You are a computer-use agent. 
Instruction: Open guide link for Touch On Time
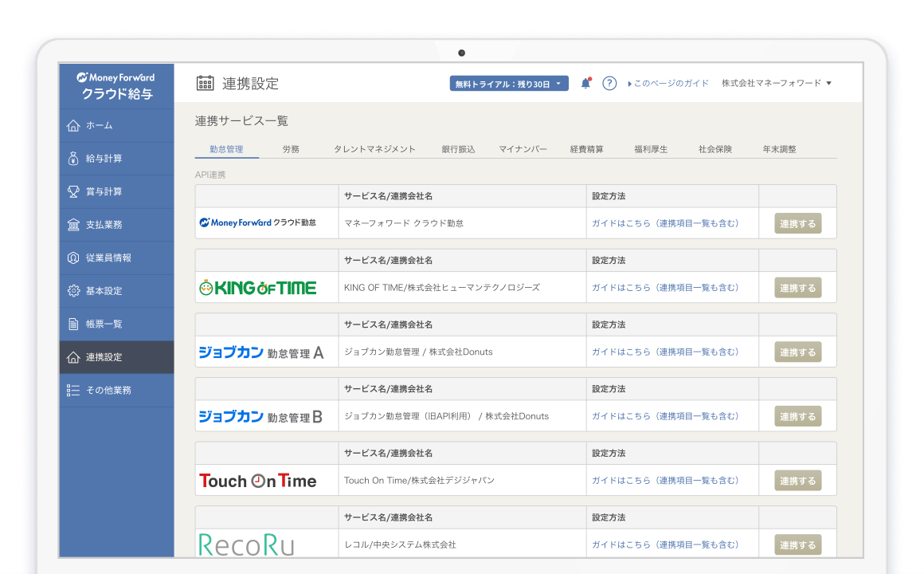[665, 480]
